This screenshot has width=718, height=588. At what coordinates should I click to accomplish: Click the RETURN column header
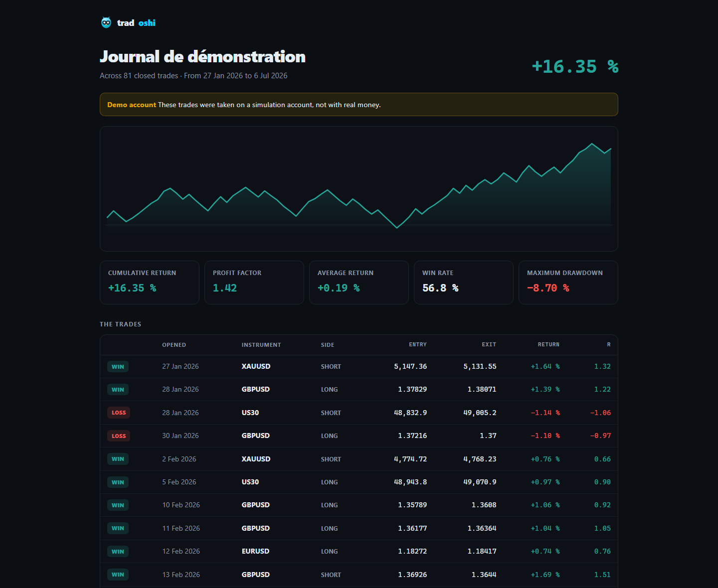coord(548,344)
